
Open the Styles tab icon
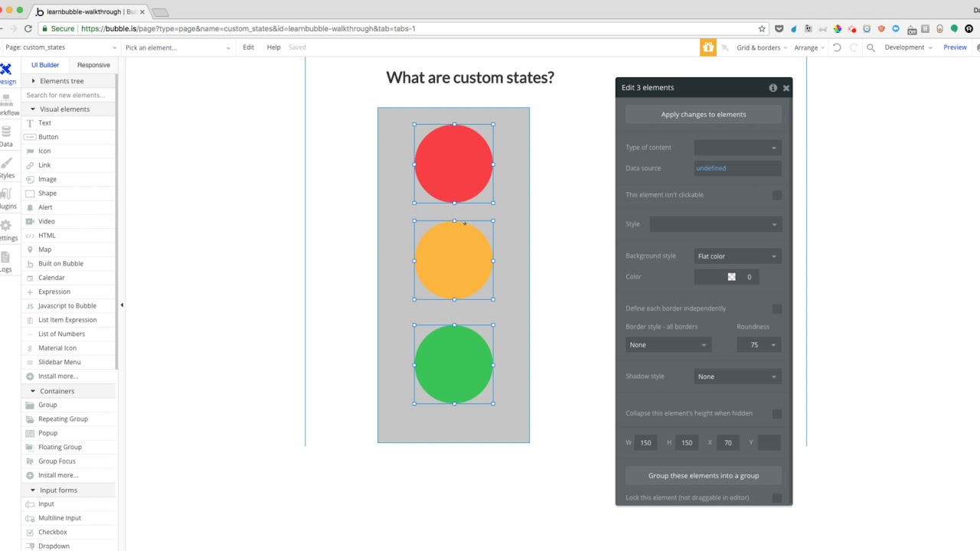(7, 167)
